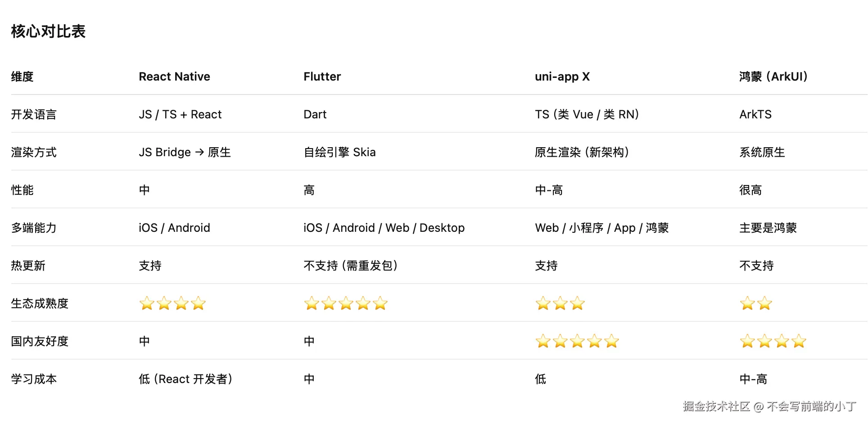Select the React Native column header
868x424 pixels.
coord(174,77)
